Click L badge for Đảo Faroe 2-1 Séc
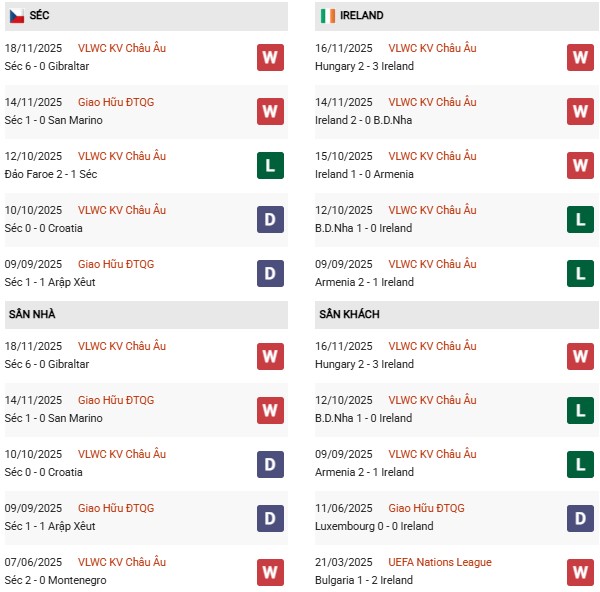The width and height of the screenshot is (600, 592). click(269, 165)
